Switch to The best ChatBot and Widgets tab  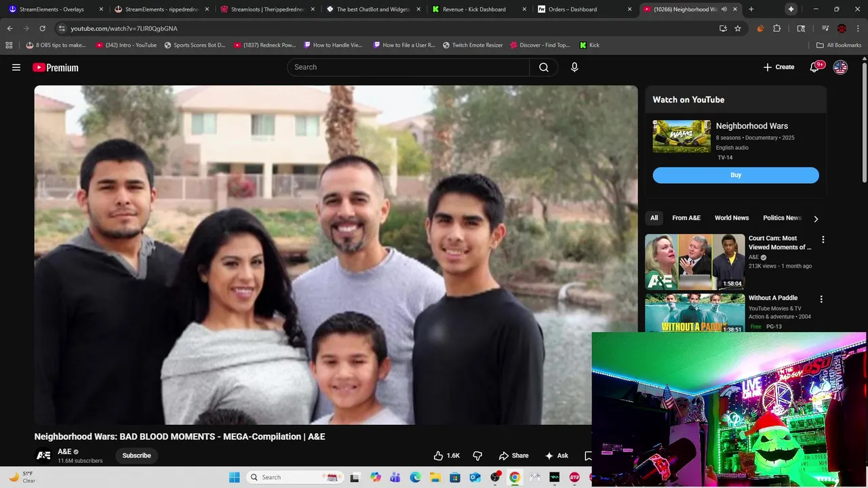[373, 9]
